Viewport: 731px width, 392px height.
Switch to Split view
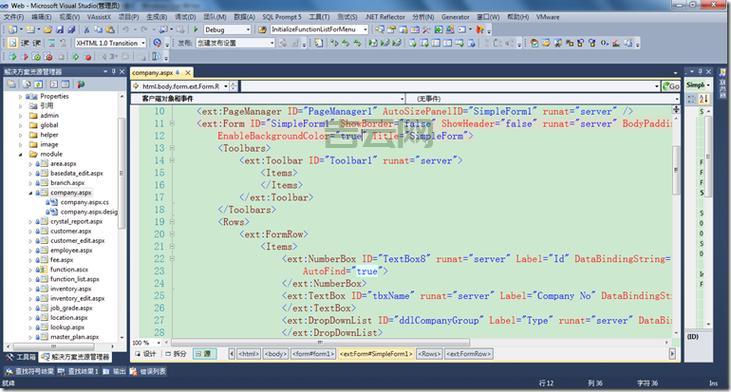click(176, 354)
